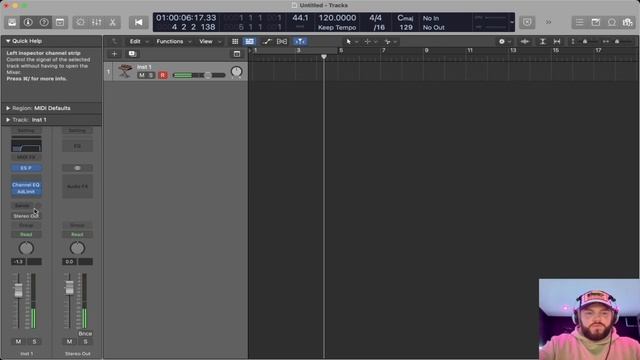Screen dimensions: 640x360
Task: Expand the Track: Inst 1 section
Action: point(8,120)
